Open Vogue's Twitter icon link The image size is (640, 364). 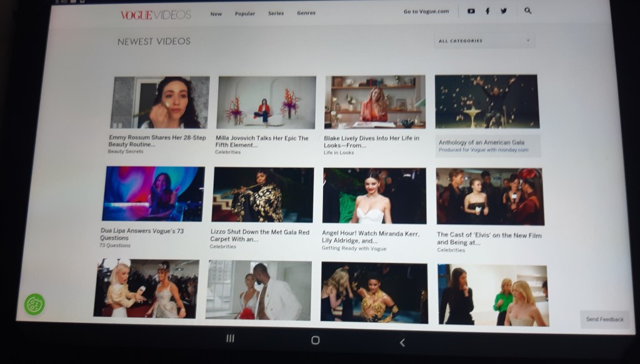click(504, 11)
